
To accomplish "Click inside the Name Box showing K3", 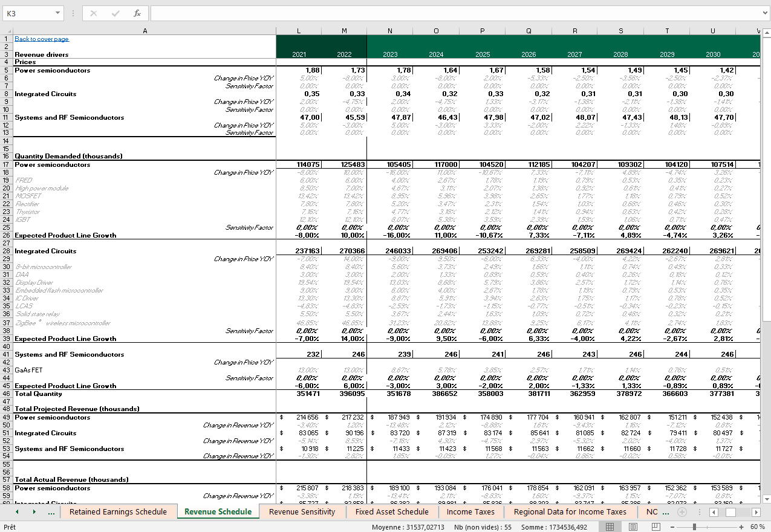I will tap(28, 13).
